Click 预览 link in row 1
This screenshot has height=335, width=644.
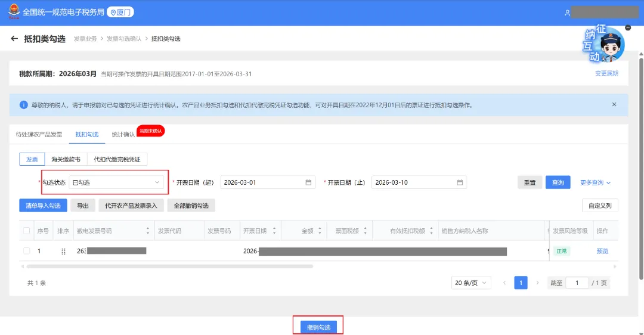coord(602,252)
